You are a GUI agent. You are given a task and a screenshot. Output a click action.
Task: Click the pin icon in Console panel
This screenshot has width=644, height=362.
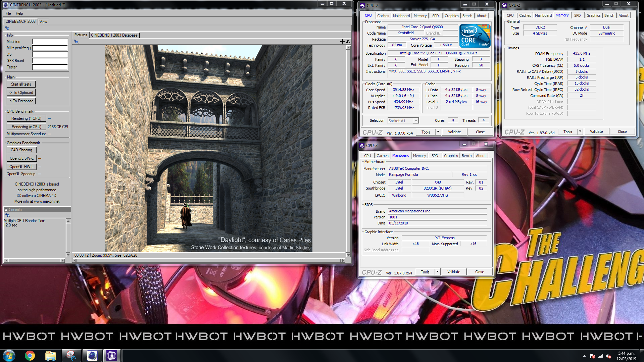7,215
